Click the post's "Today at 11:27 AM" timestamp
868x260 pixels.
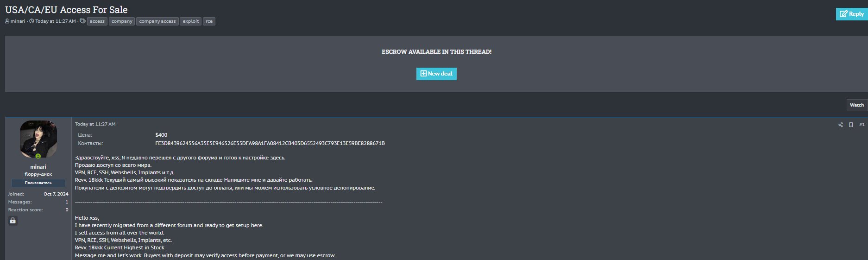[95, 124]
